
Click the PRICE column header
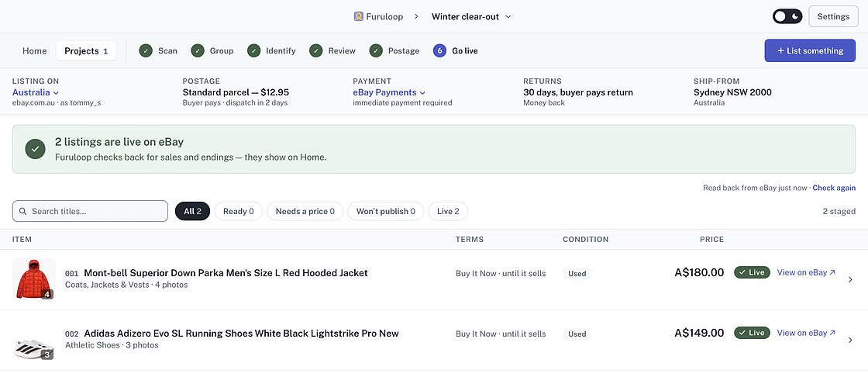point(712,240)
